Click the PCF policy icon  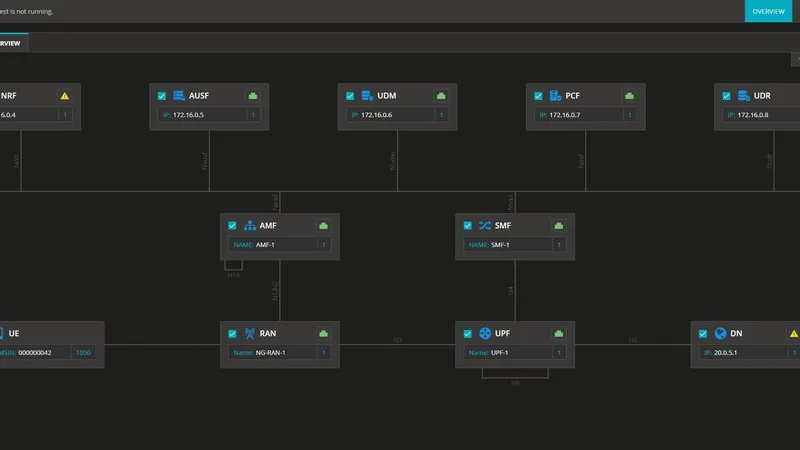(x=555, y=95)
